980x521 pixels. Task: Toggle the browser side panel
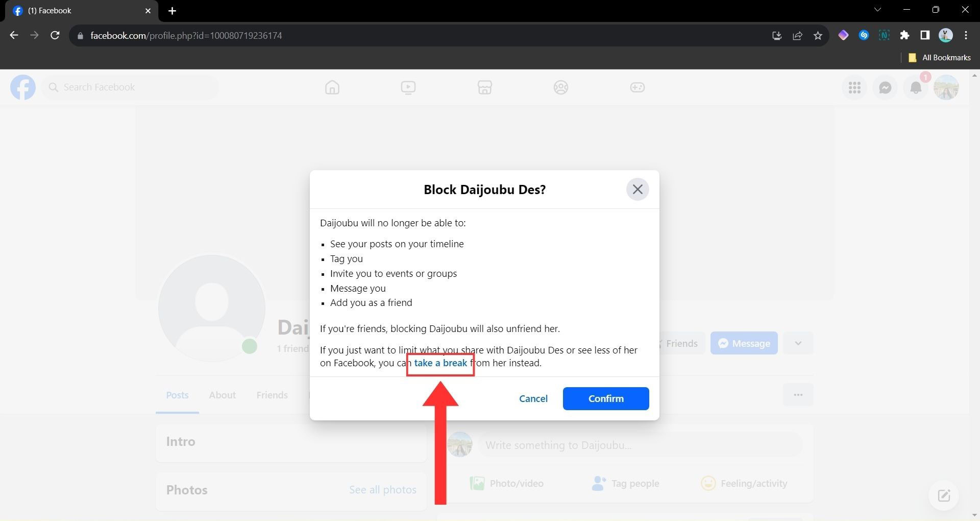click(x=925, y=35)
